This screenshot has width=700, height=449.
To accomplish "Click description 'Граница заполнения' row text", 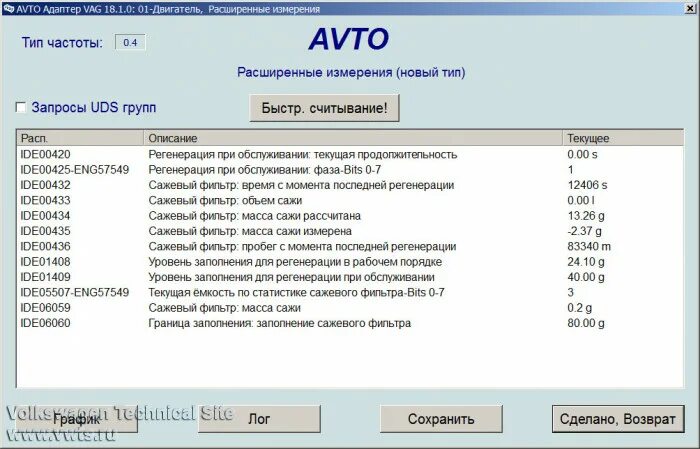I will tap(279, 324).
